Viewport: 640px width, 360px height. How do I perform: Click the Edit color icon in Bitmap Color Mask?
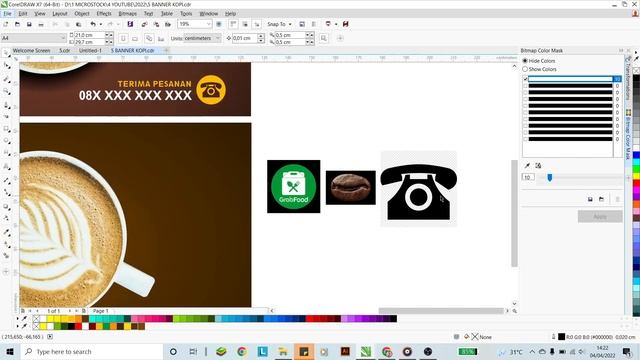pyautogui.click(x=538, y=165)
